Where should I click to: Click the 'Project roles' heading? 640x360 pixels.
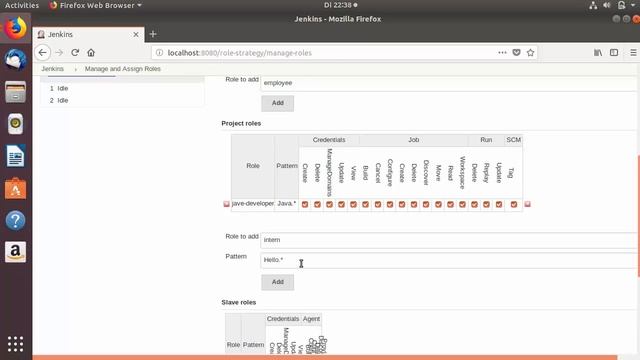(241, 123)
